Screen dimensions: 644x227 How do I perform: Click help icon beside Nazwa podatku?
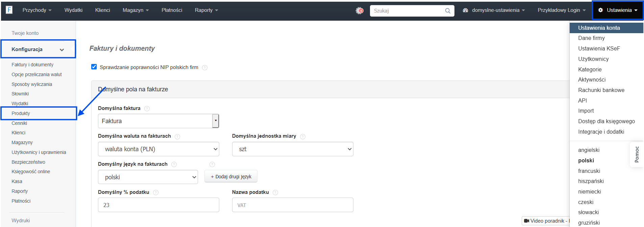pos(275,192)
